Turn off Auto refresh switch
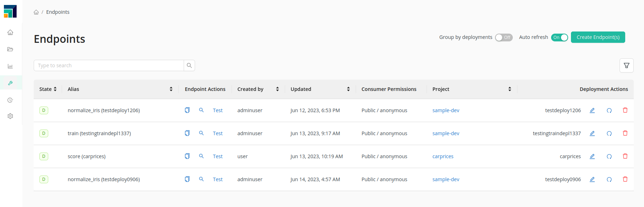The width and height of the screenshot is (644, 207). tap(559, 38)
